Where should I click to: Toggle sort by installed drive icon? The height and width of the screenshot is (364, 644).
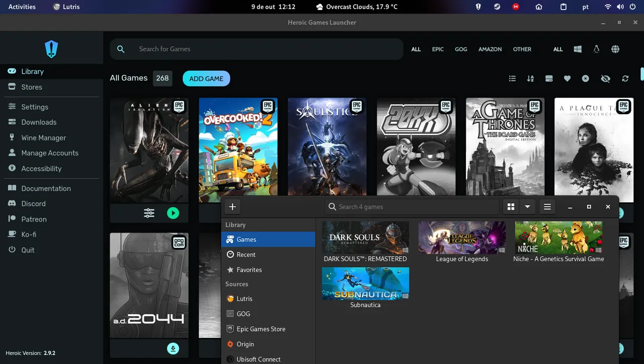(549, 79)
